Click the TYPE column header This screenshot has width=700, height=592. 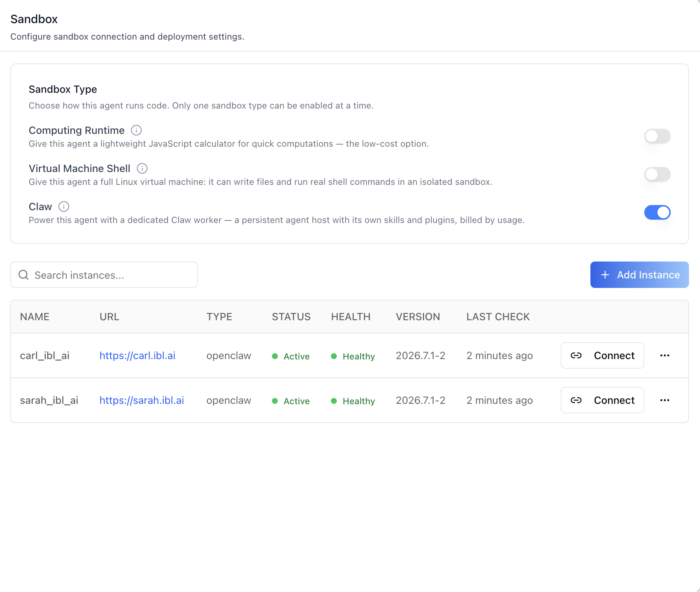click(219, 317)
